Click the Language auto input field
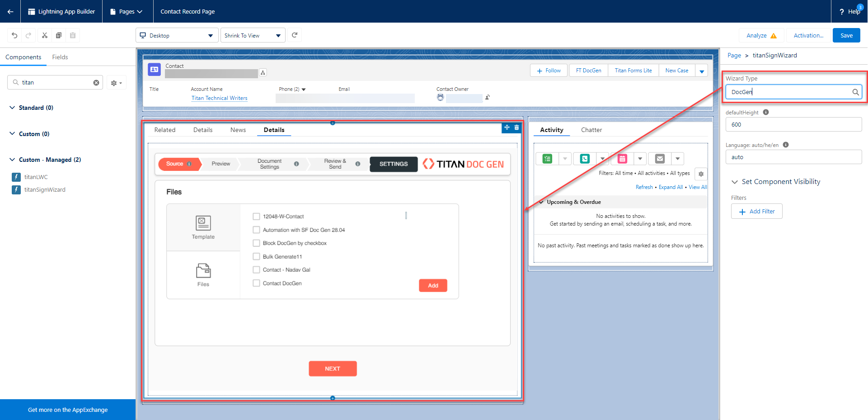 pos(793,157)
